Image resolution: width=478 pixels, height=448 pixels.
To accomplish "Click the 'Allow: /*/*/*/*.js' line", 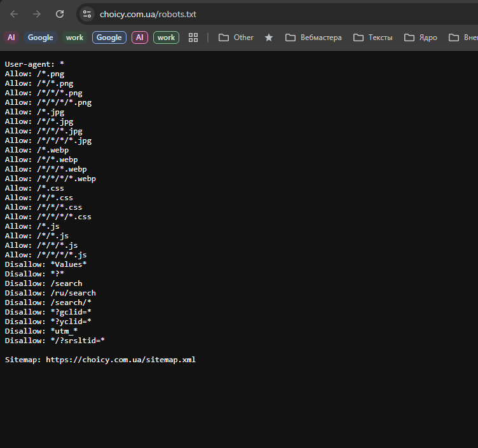I will (x=46, y=255).
